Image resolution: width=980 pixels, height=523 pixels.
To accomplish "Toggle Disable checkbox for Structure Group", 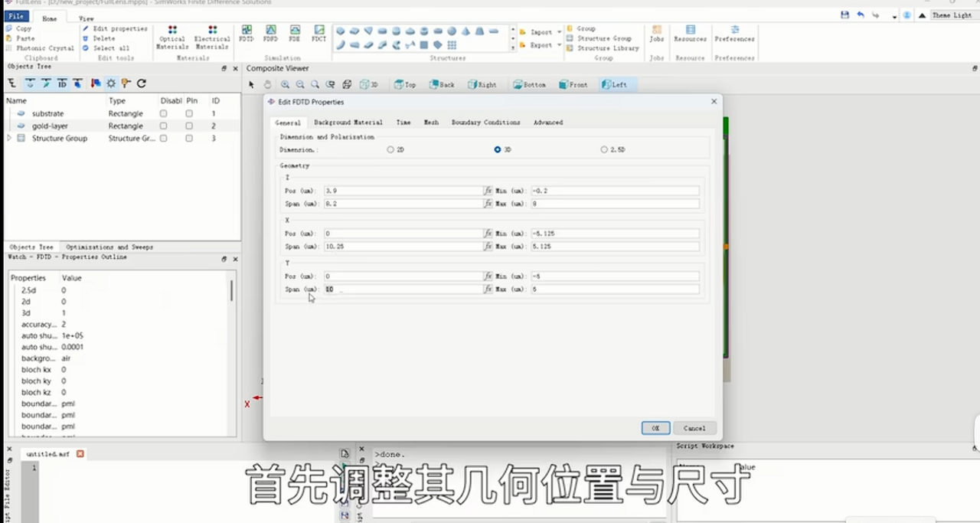I will (x=163, y=139).
